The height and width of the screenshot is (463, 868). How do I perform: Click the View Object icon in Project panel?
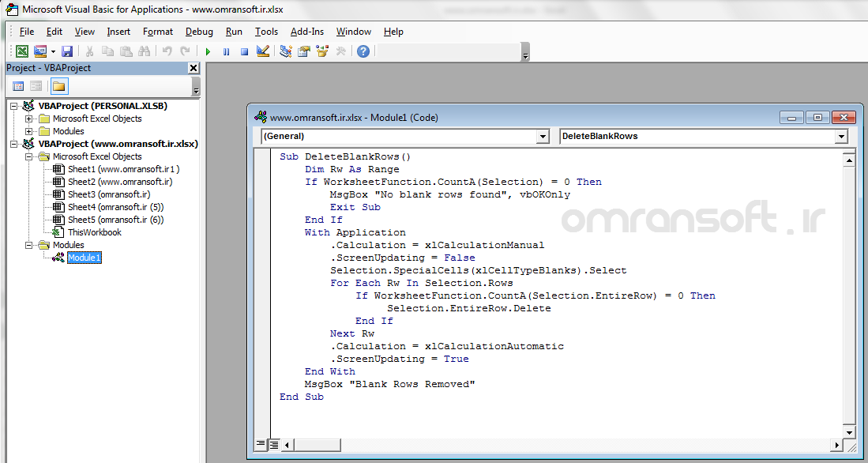pyautogui.click(x=36, y=86)
